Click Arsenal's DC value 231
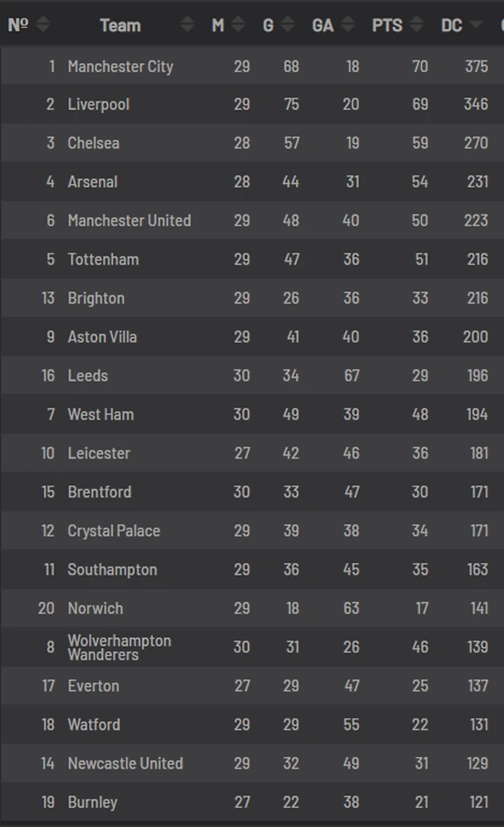504x827 pixels. [476, 182]
